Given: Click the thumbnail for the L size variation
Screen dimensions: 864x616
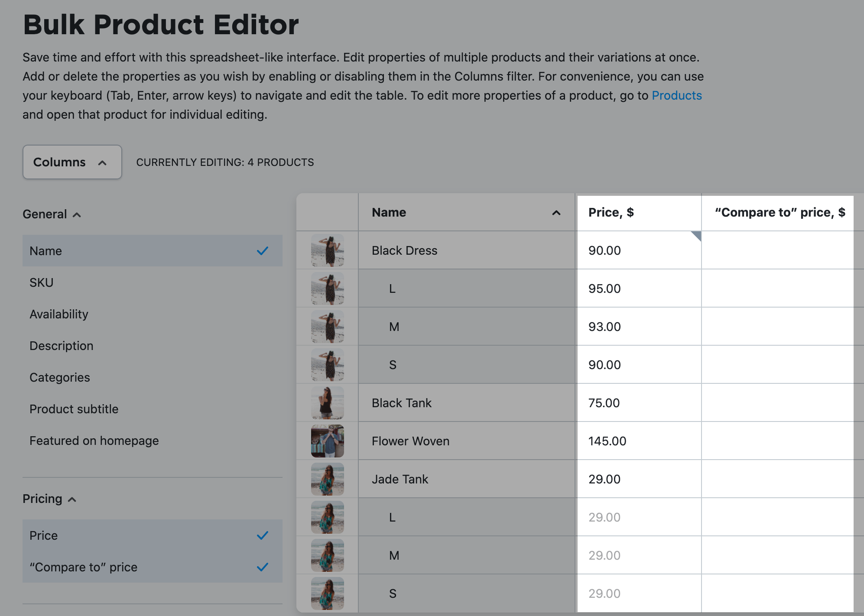Looking at the screenshot, I should tap(327, 288).
